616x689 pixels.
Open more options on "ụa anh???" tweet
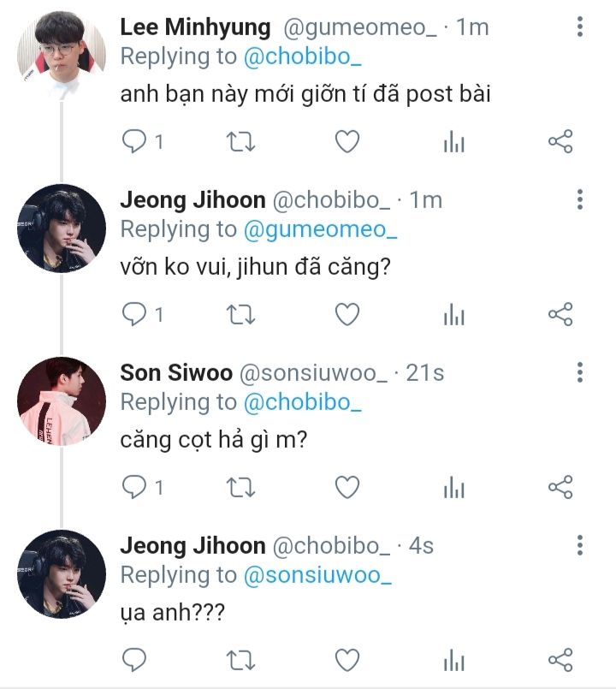pos(580,545)
